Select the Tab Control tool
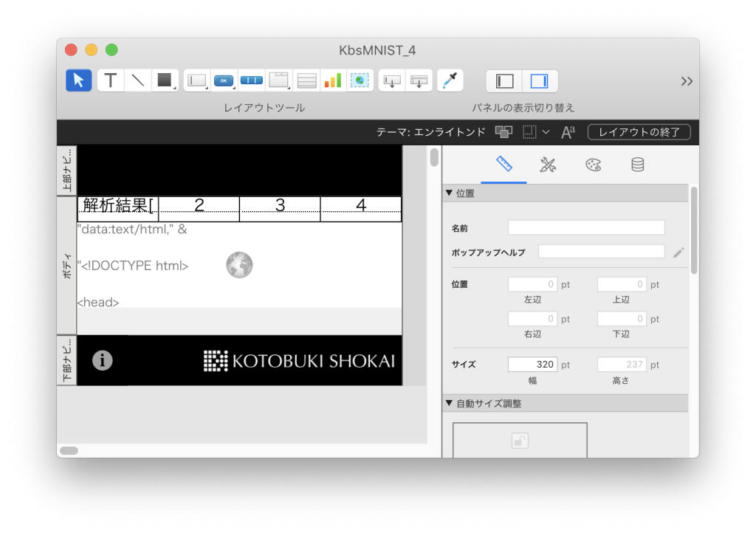The image size is (756, 533). [278, 80]
